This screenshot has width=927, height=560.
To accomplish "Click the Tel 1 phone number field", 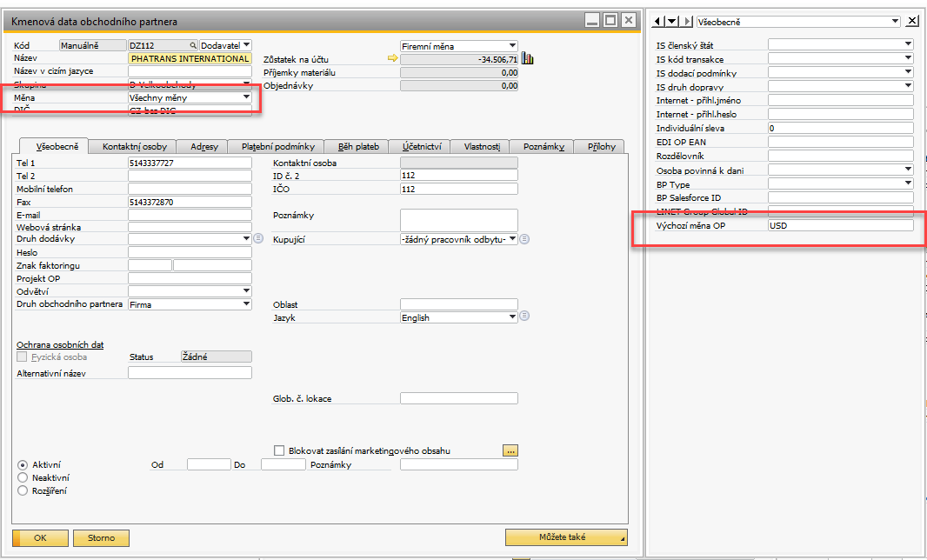I will coord(190,163).
